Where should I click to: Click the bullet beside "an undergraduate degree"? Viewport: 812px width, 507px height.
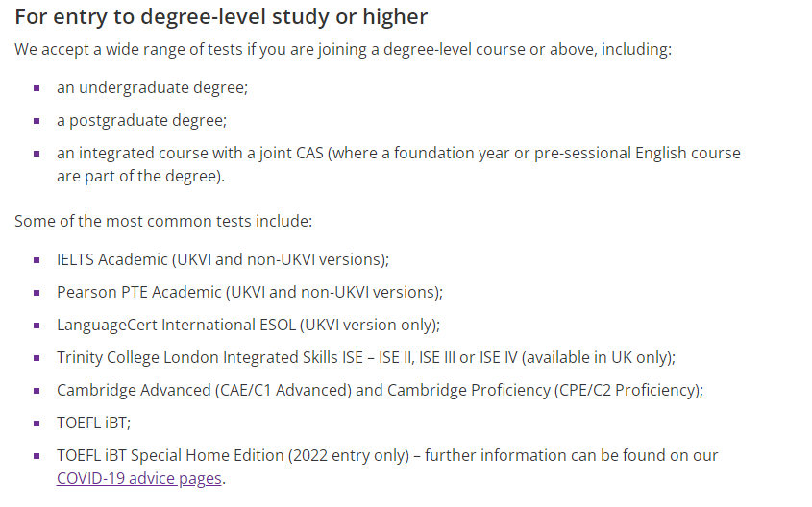(37, 88)
